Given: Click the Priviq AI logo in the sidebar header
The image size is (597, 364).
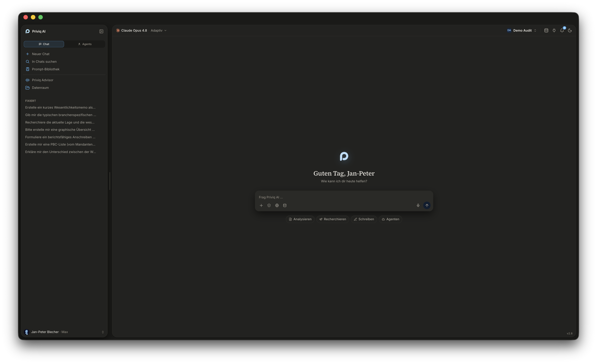Looking at the screenshot, I should pos(28,31).
